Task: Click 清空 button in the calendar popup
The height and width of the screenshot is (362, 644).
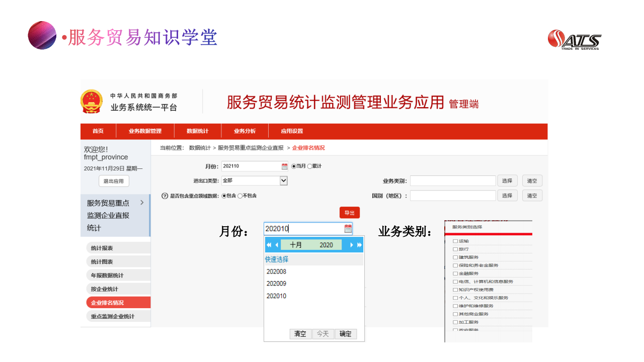Action: [x=300, y=334]
